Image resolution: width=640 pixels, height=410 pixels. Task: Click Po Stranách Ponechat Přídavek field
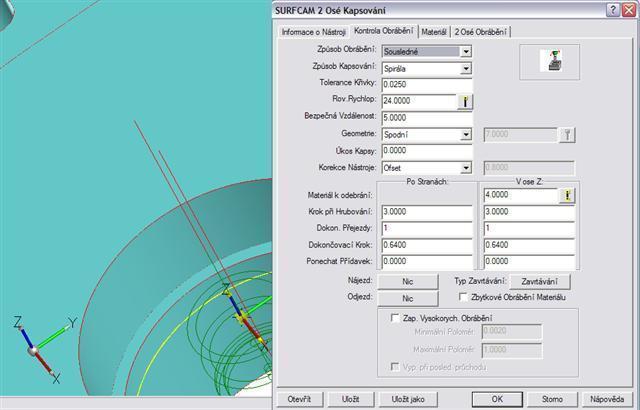(427, 262)
